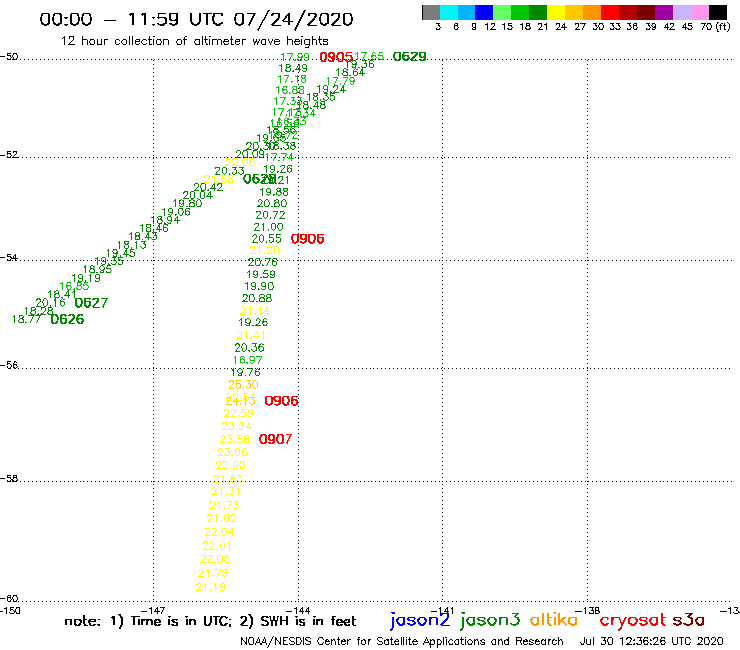Click the wave height value '20.72'
This screenshot has height=650, width=740.
[270, 215]
